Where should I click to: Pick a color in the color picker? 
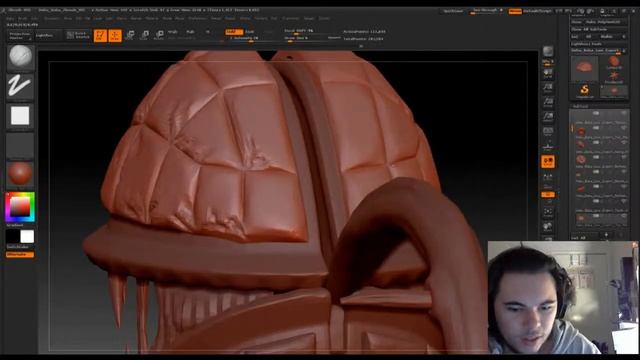(20, 207)
